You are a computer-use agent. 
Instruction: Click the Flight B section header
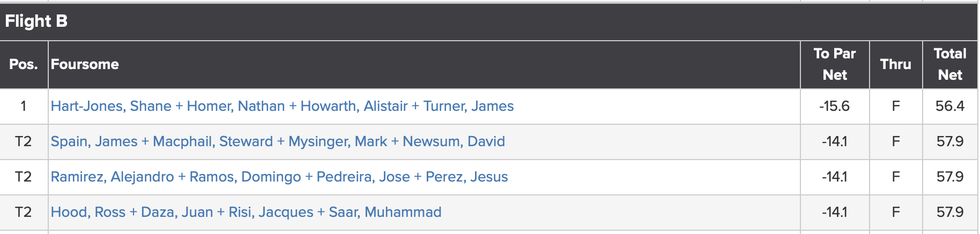coord(36,21)
